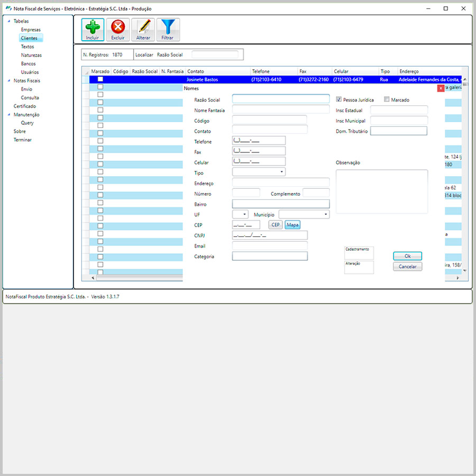Click the pencil Alterar icon
The height and width of the screenshot is (476, 476).
143,30
